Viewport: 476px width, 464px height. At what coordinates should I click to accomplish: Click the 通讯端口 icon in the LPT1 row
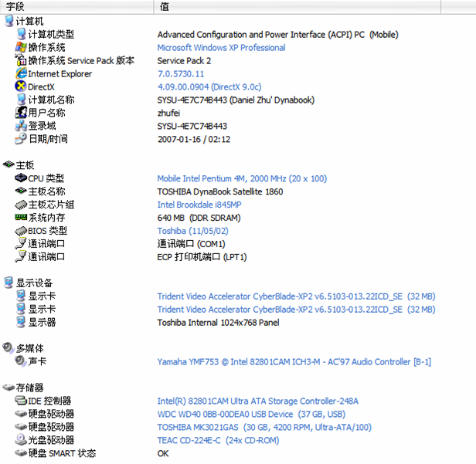click(x=21, y=256)
